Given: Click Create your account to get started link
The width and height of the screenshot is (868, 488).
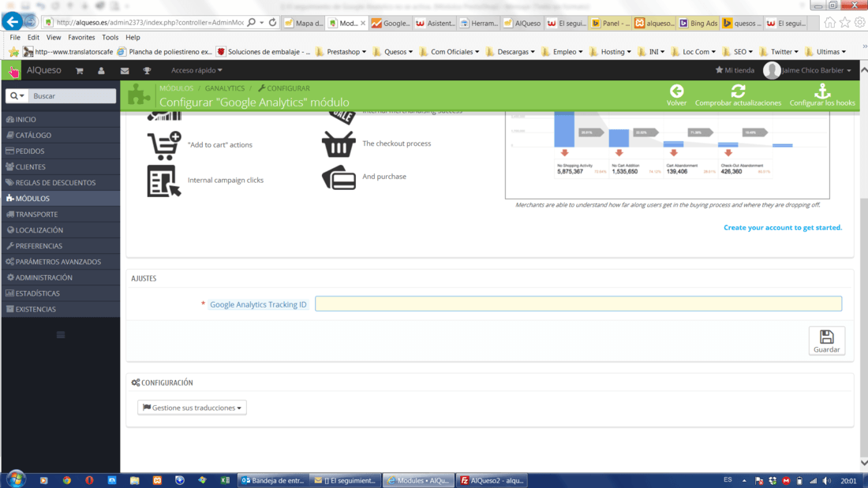Looking at the screenshot, I should pos(783,227).
